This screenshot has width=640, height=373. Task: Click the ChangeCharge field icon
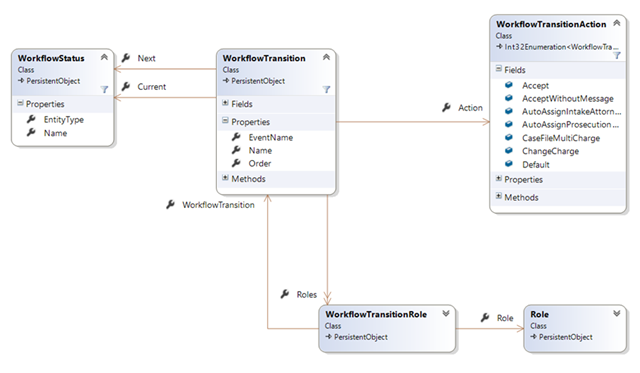509,151
